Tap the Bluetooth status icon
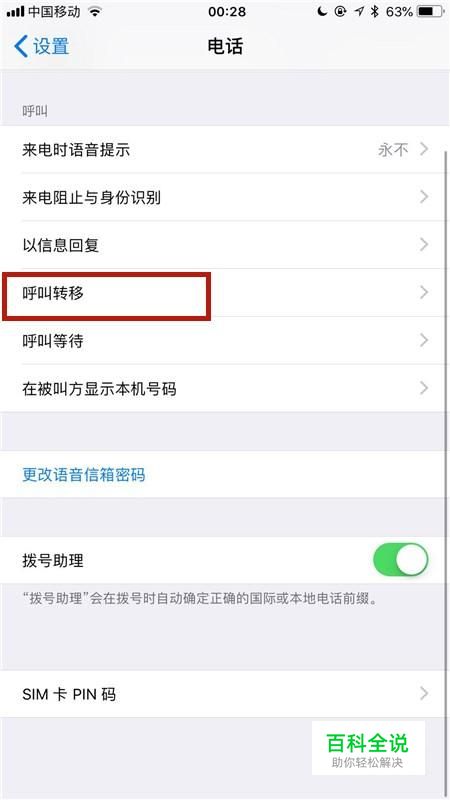The image size is (450, 800). coord(375,12)
